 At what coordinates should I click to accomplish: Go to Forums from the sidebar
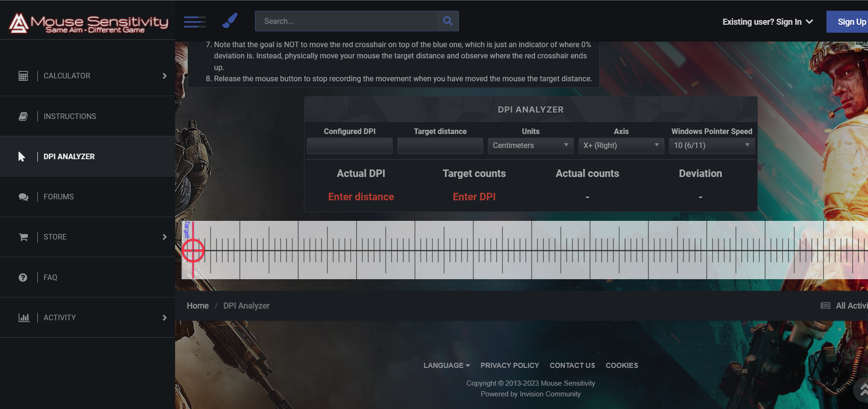(x=58, y=197)
